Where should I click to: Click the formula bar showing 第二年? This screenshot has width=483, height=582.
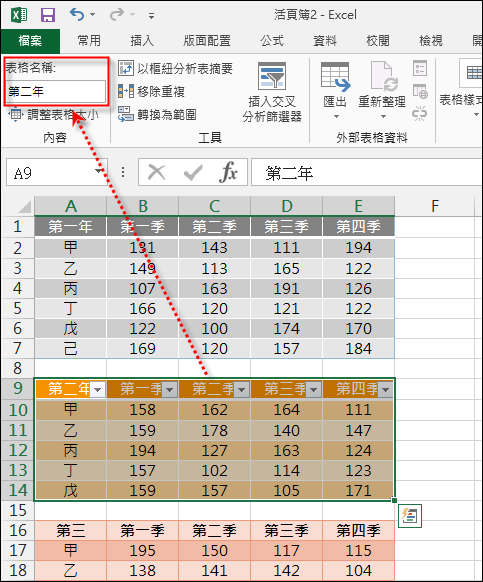click(x=367, y=173)
